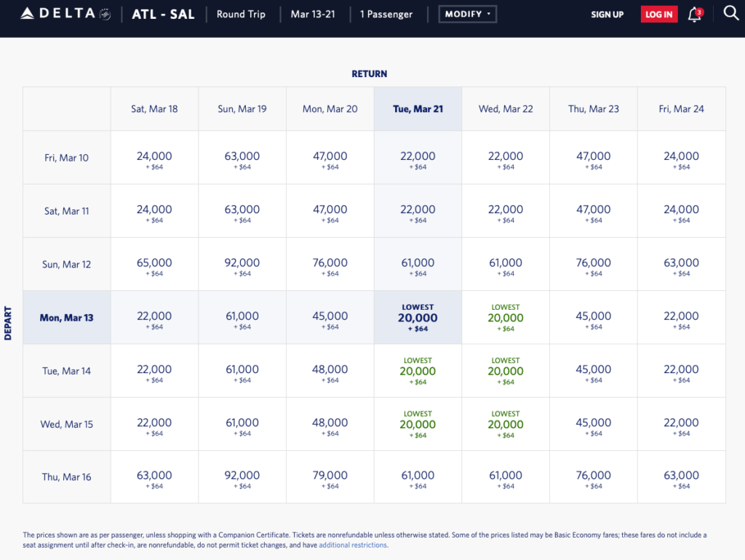The width and height of the screenshot is (745, 560).
Task: Choose selected 20,000 fare Mar 13 to Mar 21
Action: 418,318
